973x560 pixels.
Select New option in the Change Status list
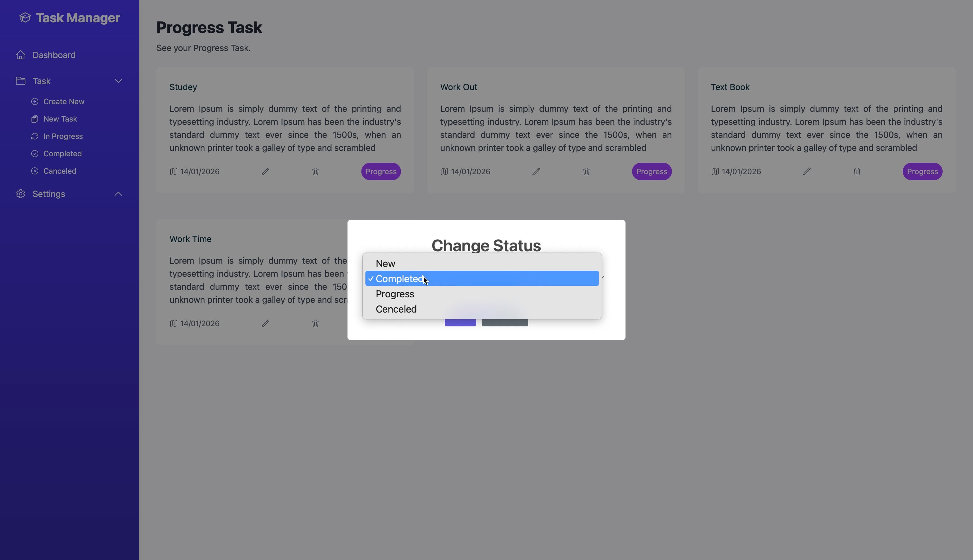(386, 263)
